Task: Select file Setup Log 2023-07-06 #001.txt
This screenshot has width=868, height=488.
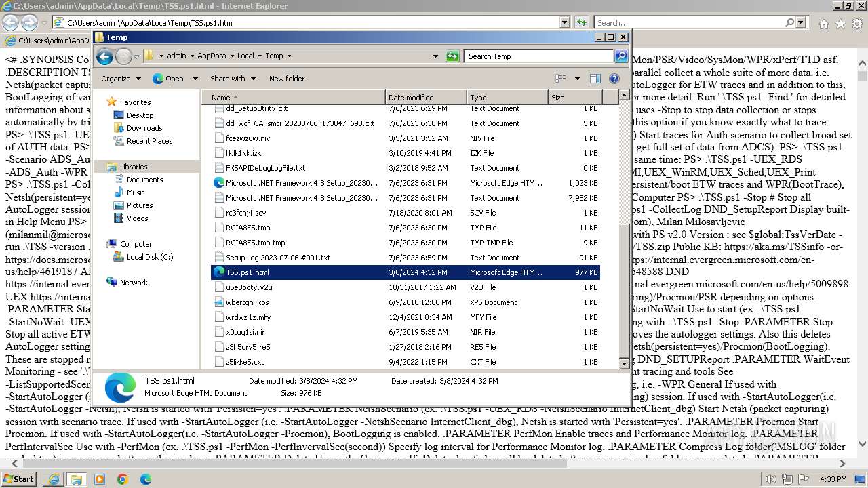Action: tap(278, 258)
